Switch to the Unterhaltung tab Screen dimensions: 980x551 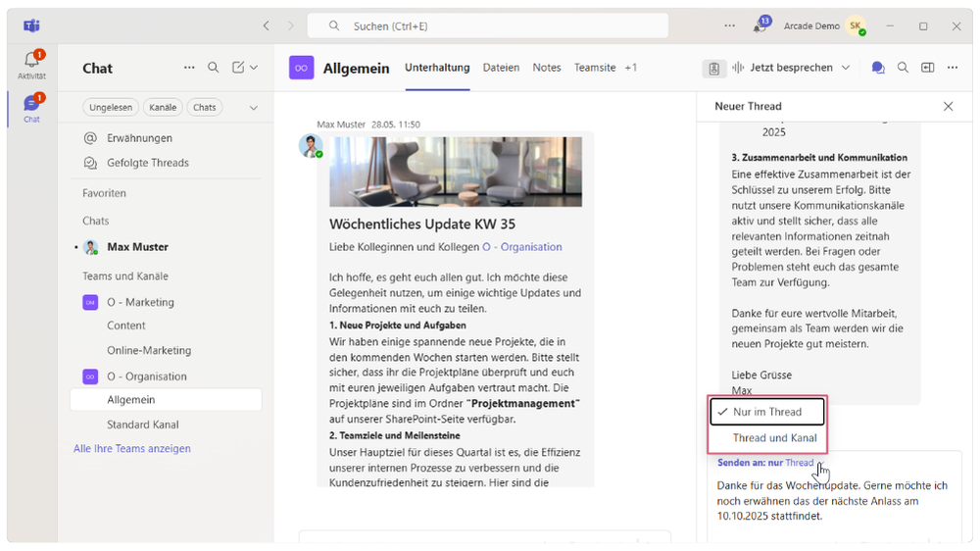(437, 68)
